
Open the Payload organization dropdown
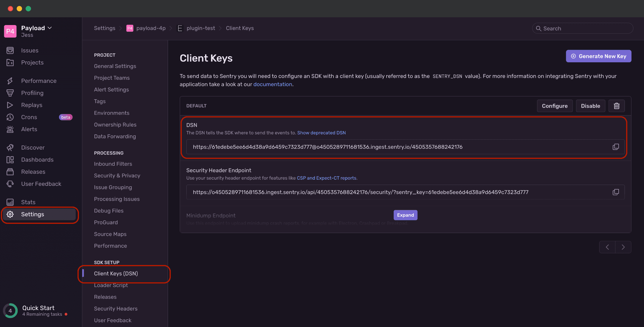tap(37, 28)
